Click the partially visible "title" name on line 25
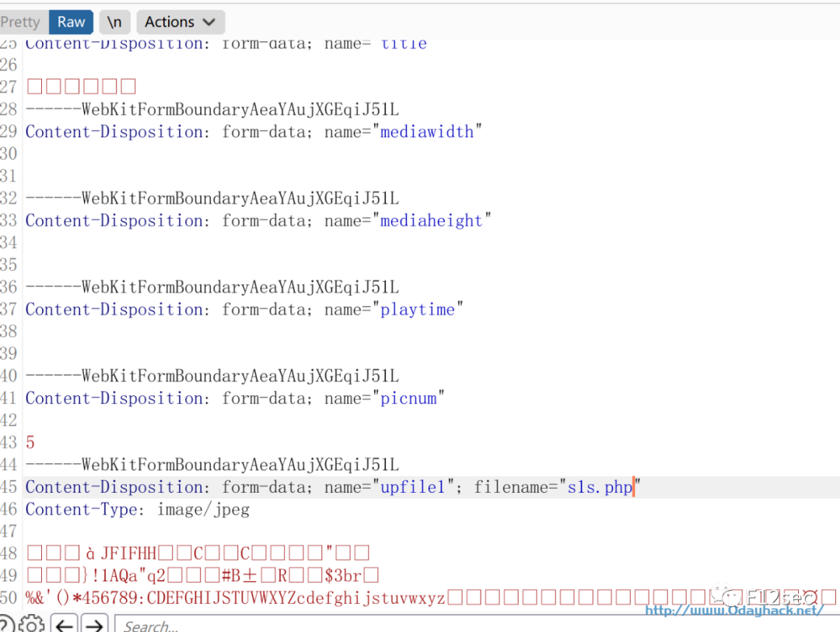840x632 pixels. click(x=404, y=44)
